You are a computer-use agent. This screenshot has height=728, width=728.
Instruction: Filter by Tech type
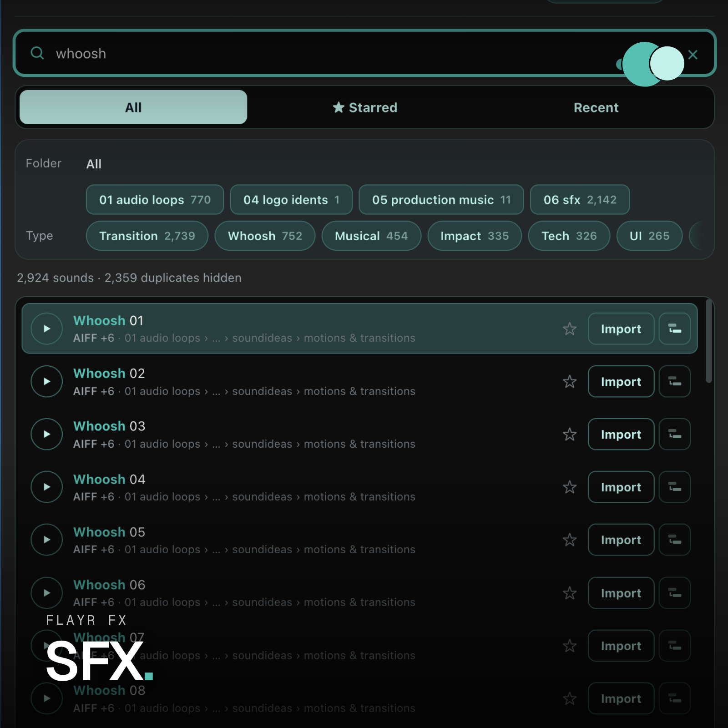[569, 236]
